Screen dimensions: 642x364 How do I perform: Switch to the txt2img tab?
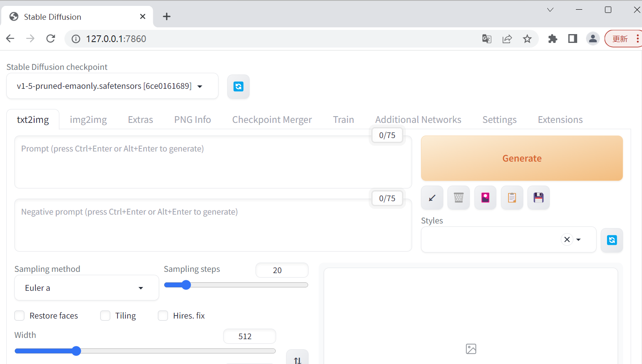tap(33, 120)
